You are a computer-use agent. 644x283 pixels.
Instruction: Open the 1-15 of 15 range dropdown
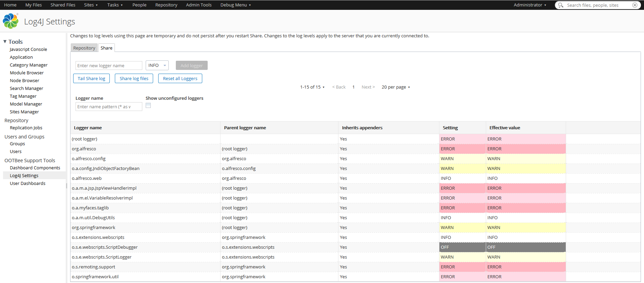click(312, 87)
